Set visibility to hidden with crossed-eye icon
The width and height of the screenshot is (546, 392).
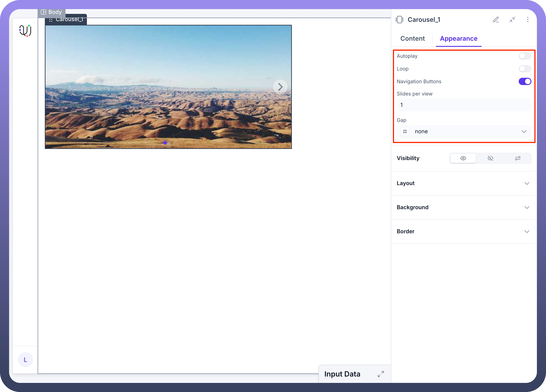click(x=490, y=158)
